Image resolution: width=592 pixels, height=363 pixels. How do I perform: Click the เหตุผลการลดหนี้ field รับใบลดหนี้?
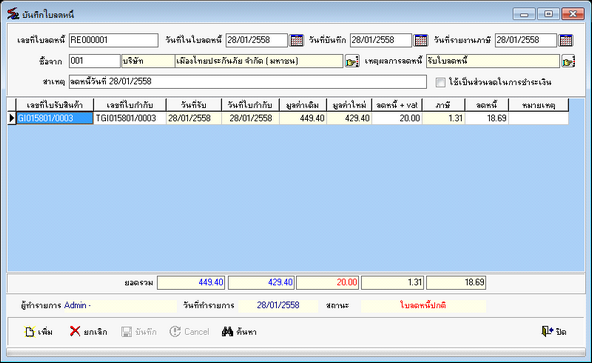click(493, 61)
